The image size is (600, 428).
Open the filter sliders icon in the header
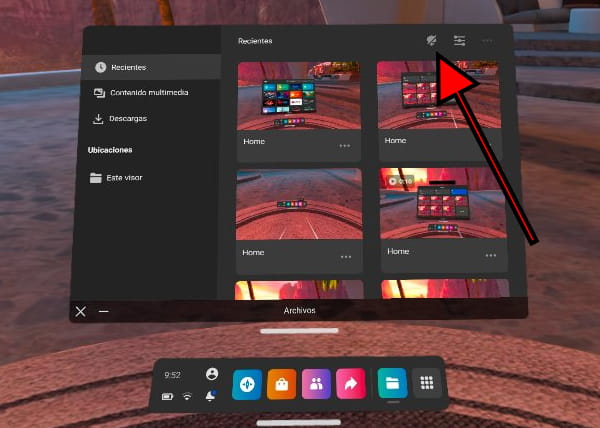(459, 40)
